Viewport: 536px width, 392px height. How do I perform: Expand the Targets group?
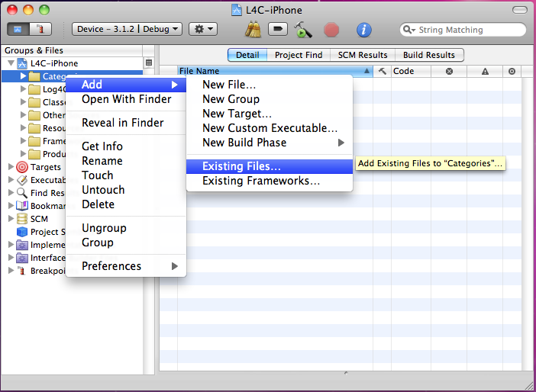point(11,166)
